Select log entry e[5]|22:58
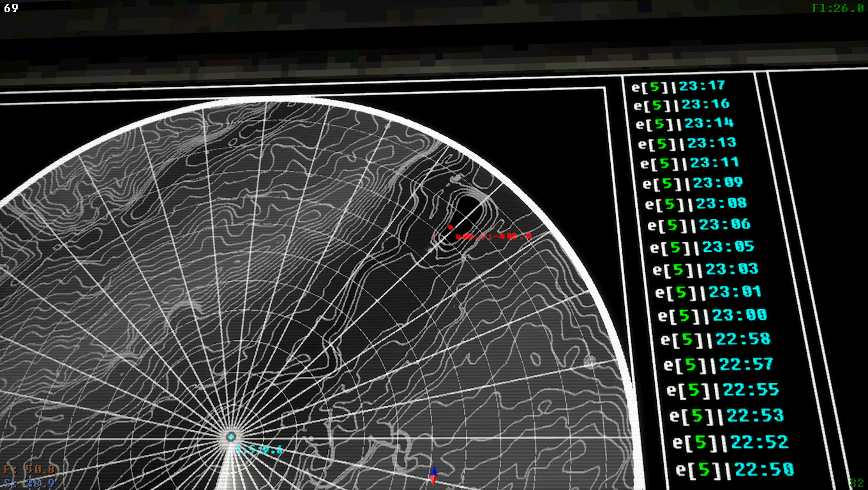868x490 pixels. click(715, 339)
